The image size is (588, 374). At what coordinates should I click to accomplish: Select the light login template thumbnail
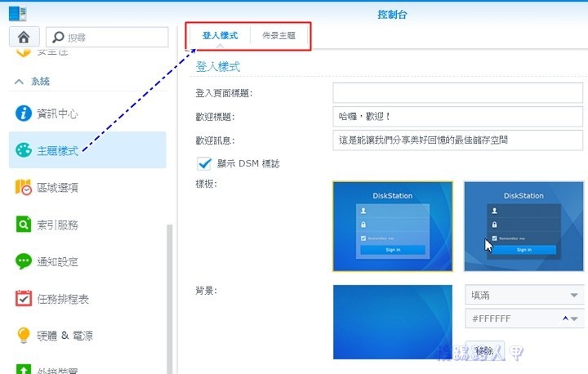click(393, 226)
